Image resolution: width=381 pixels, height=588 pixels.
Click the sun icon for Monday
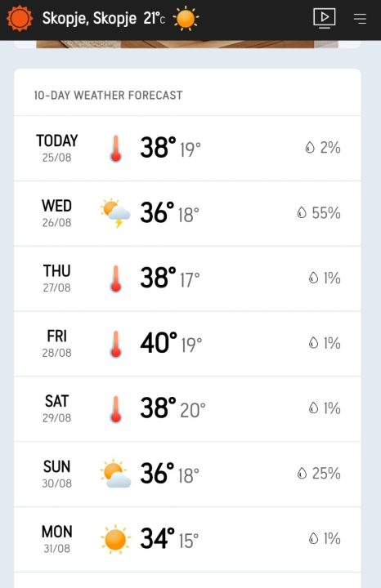(x=115, y=539)
